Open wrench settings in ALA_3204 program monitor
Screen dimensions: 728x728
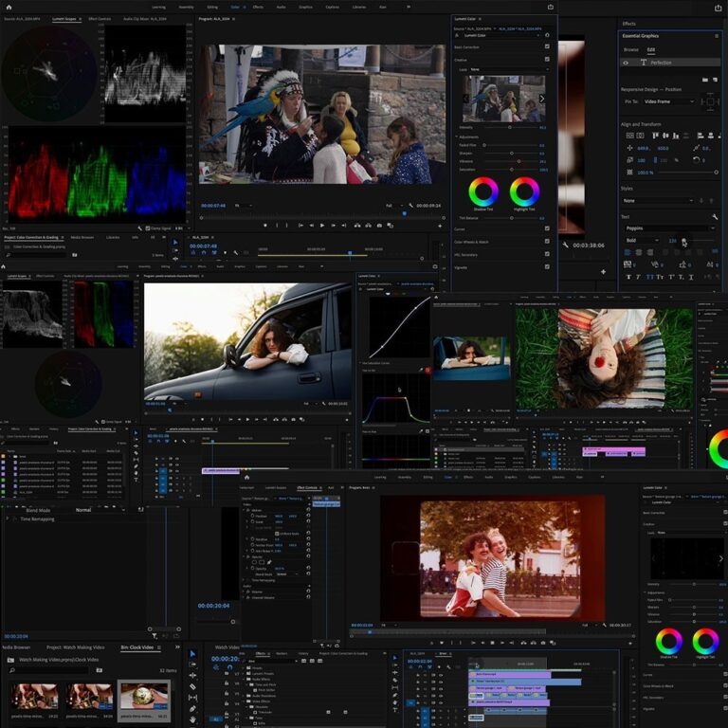tap(410, 205)
